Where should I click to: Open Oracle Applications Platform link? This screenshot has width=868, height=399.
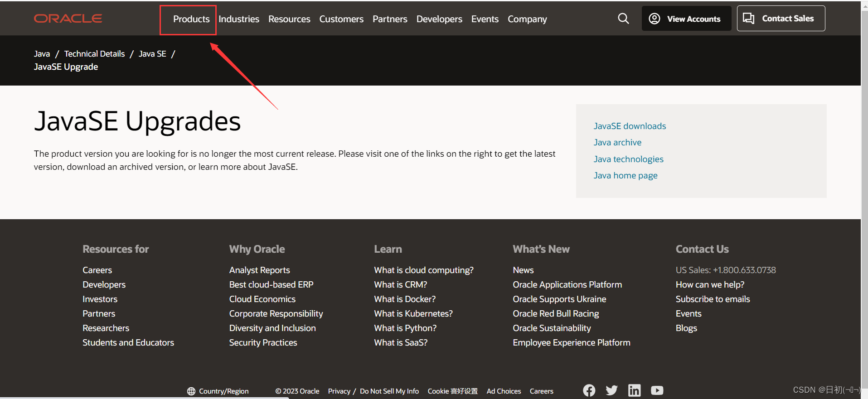[x=567, y=284]
